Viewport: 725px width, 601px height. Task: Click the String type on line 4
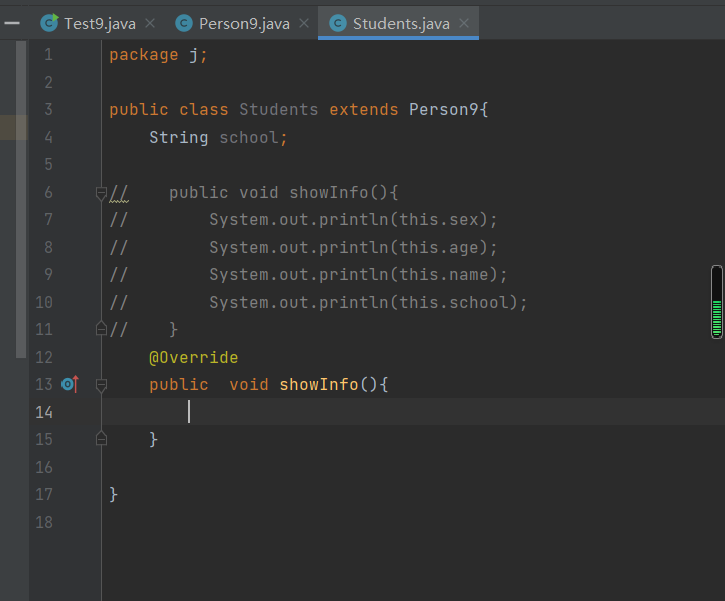[x=178, y=138]
